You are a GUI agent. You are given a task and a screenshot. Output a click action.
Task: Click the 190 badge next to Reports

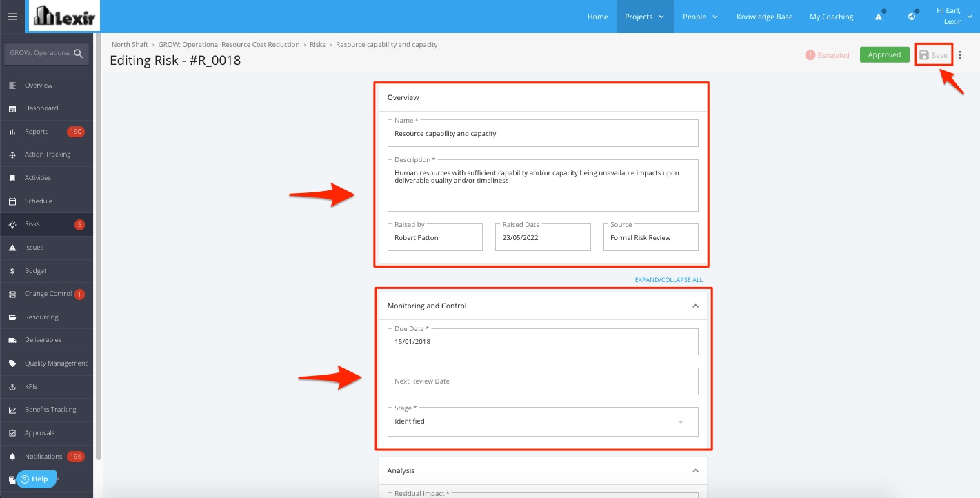click(75, 132)
